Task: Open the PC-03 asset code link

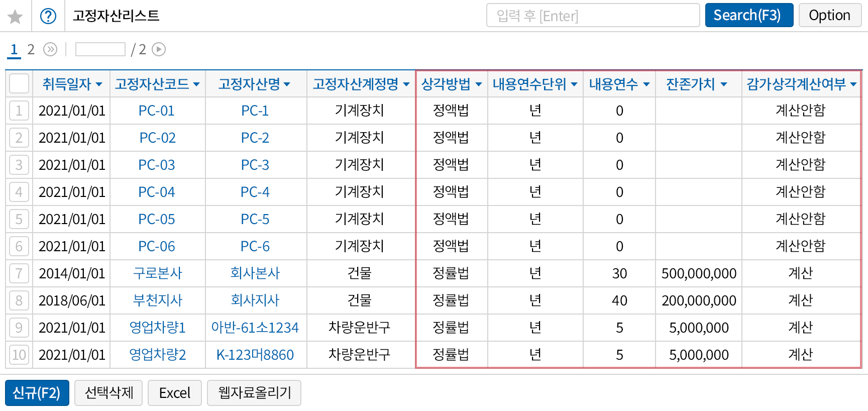Action: pyautogui.click(x=157, y=165)
